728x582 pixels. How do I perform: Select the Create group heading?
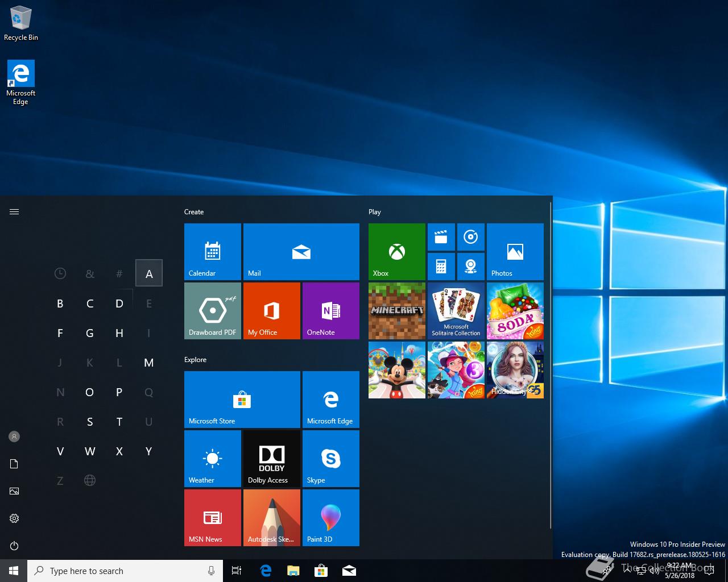pyautogui.click(x=194, y=212)
